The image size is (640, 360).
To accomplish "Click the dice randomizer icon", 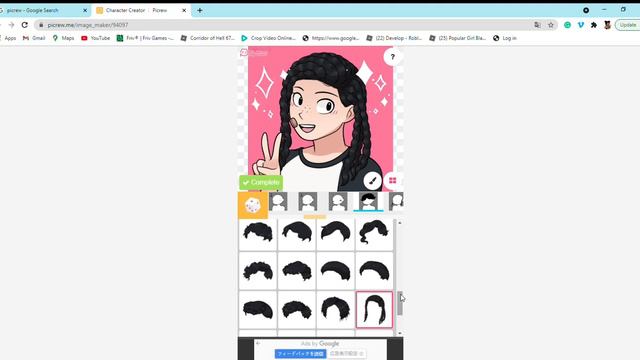I will click(x=253, y=205).
